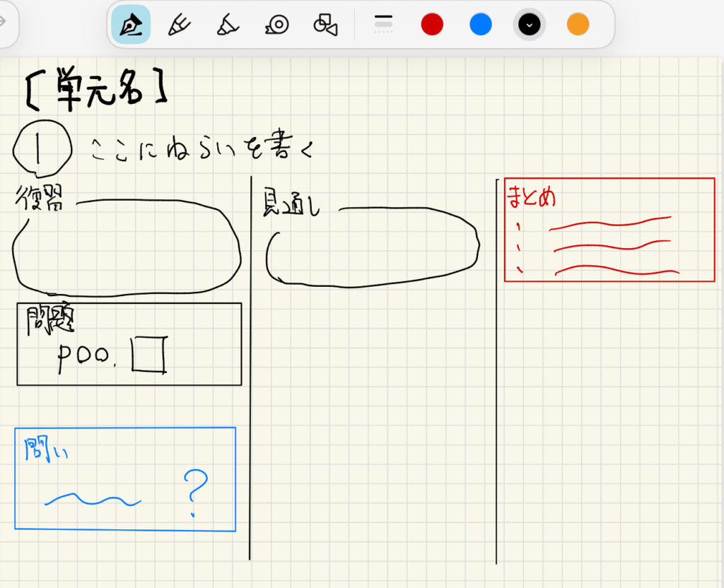The height and width of the screenshot is (588, 724).
Task: Tap the circled number 1
Action: (x=42, y=148)
